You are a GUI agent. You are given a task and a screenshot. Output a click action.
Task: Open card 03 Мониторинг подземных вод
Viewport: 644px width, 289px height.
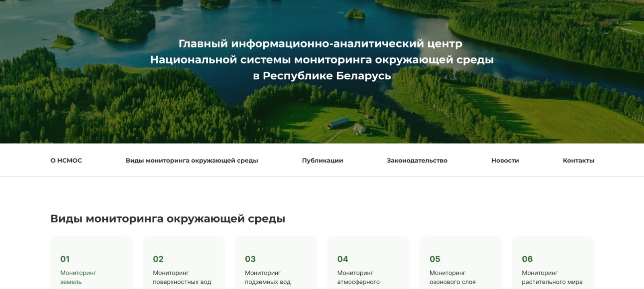(276, 263)
